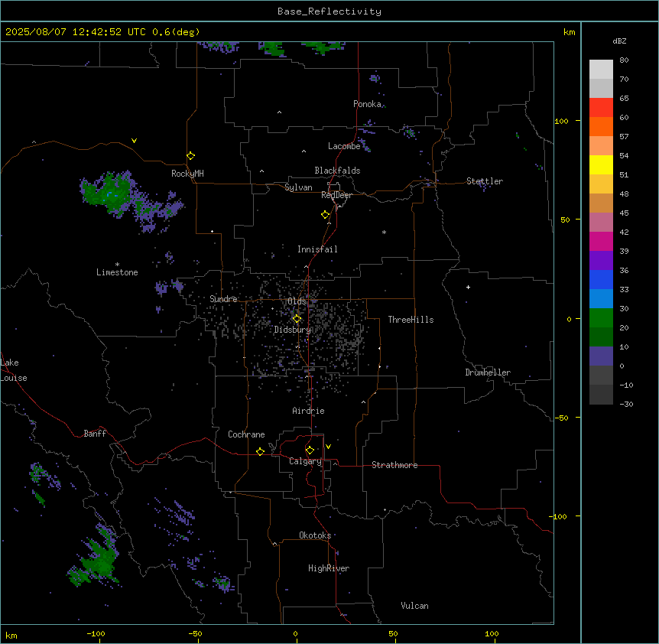The width and height of the screenshot is (659, 644).
Task: Click the magenta swatch in the dBZ legend
Action: pos(601,241)
